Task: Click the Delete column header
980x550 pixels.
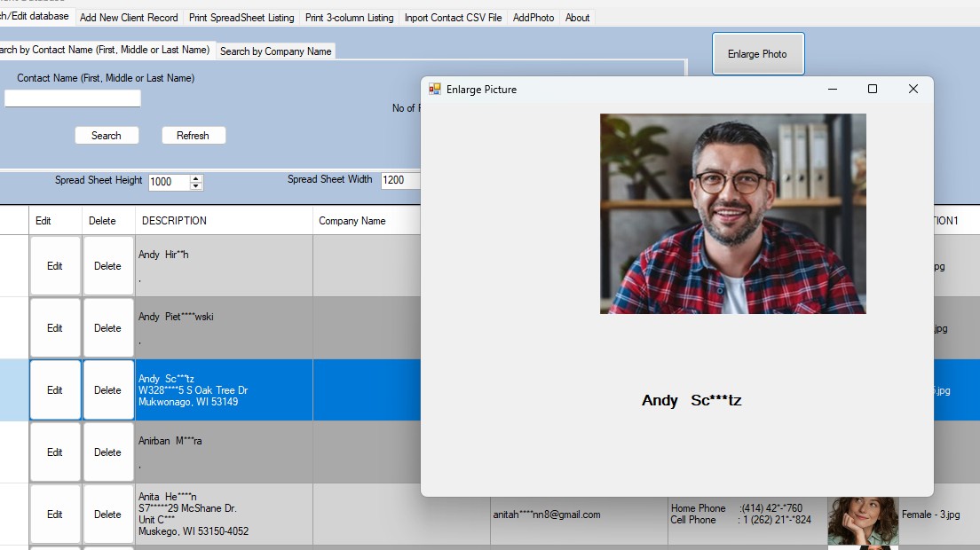Action: point(108,220)
